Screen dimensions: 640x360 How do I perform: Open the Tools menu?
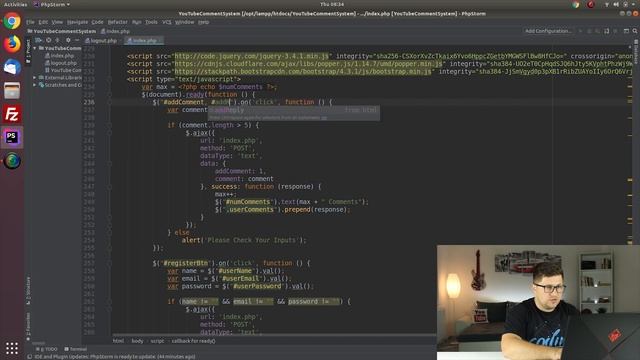click(151, 22)
